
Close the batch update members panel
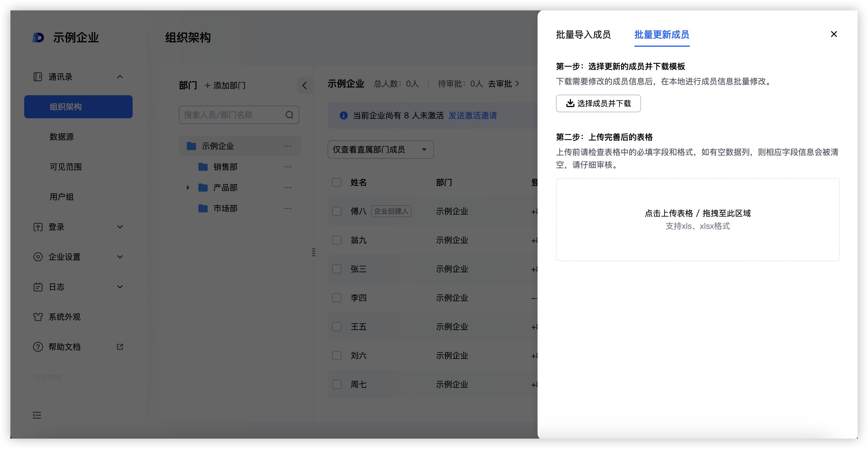tap(834, 34)
